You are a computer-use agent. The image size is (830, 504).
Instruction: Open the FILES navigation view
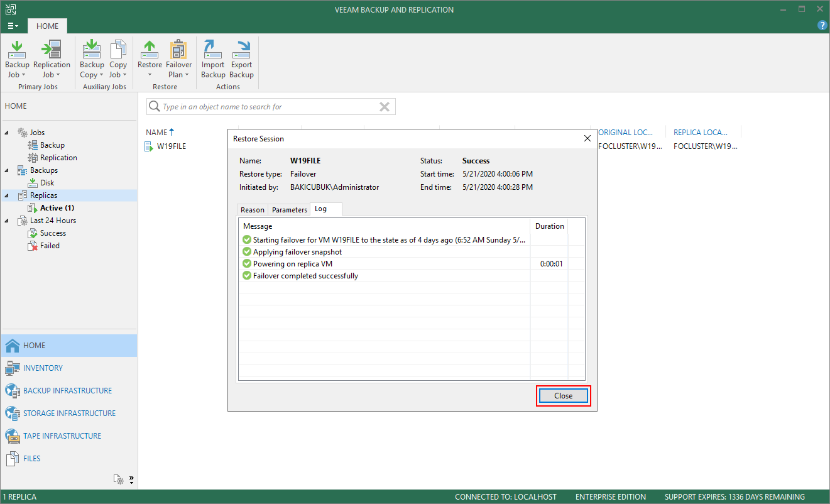coord(69,459)
